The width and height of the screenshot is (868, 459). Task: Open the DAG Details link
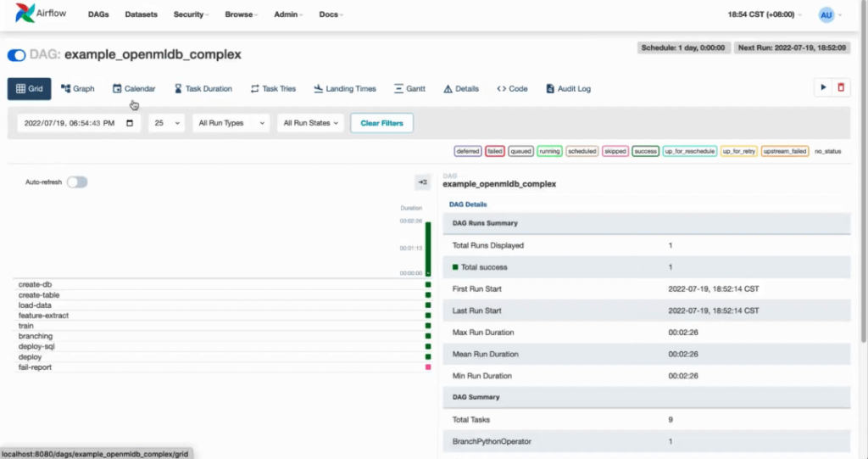468,204
